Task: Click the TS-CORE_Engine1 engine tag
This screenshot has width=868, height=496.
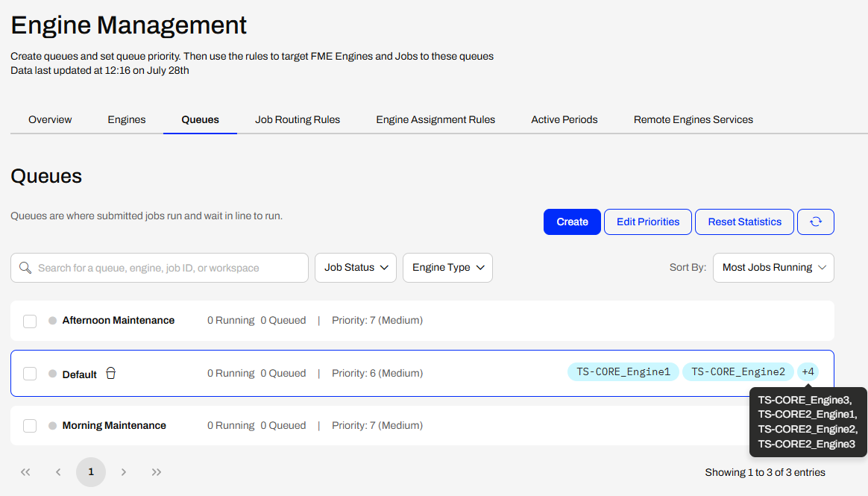Action: [x=623, y=372]
